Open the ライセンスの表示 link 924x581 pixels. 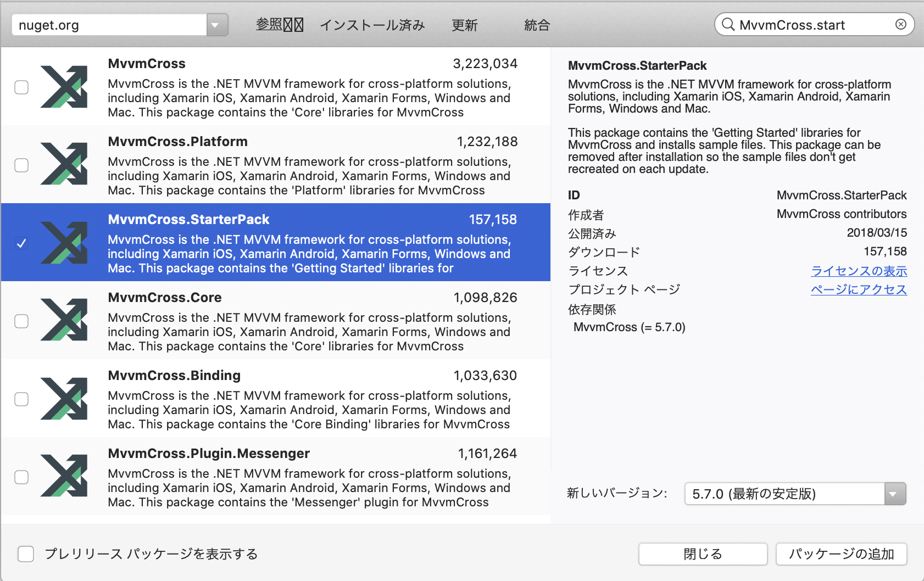(859, 270)
